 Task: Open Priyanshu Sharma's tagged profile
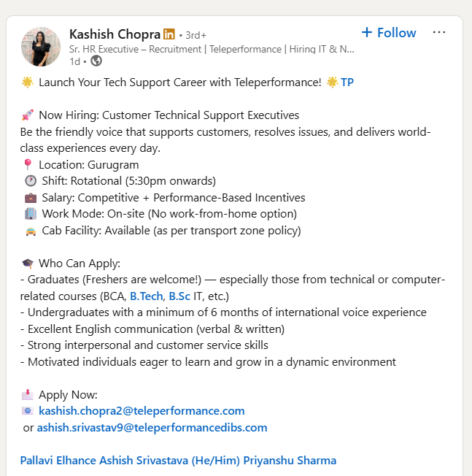point(290,461)
